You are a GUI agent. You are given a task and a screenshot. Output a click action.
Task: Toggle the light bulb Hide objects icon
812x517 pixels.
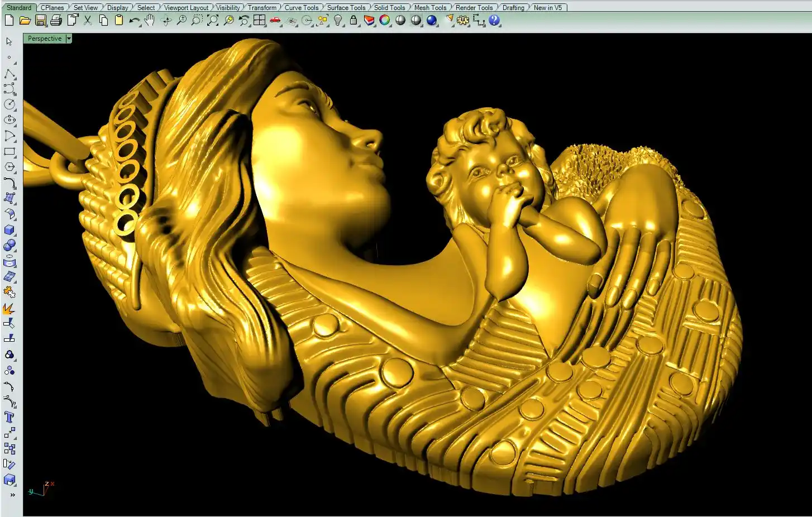tap(338, 21)
